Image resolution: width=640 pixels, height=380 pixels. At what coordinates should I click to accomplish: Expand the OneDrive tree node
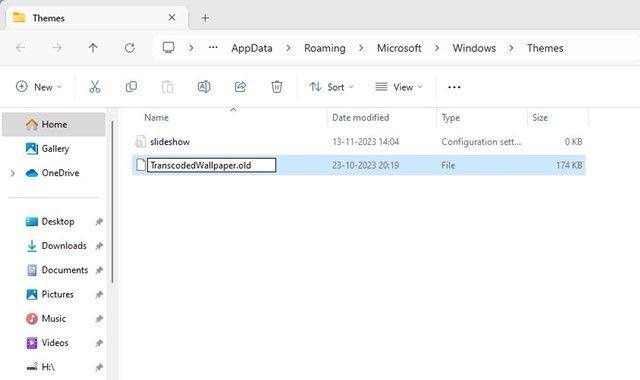click(x=13, y=173)
